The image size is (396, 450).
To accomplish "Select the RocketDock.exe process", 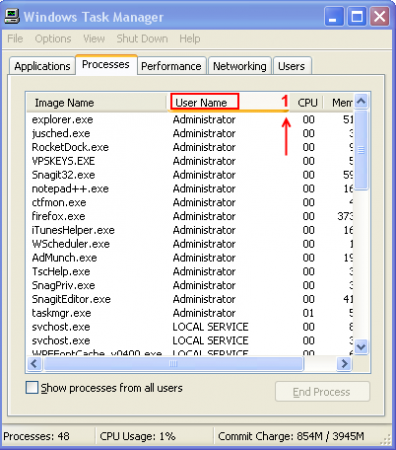I will tap(190, 147).
